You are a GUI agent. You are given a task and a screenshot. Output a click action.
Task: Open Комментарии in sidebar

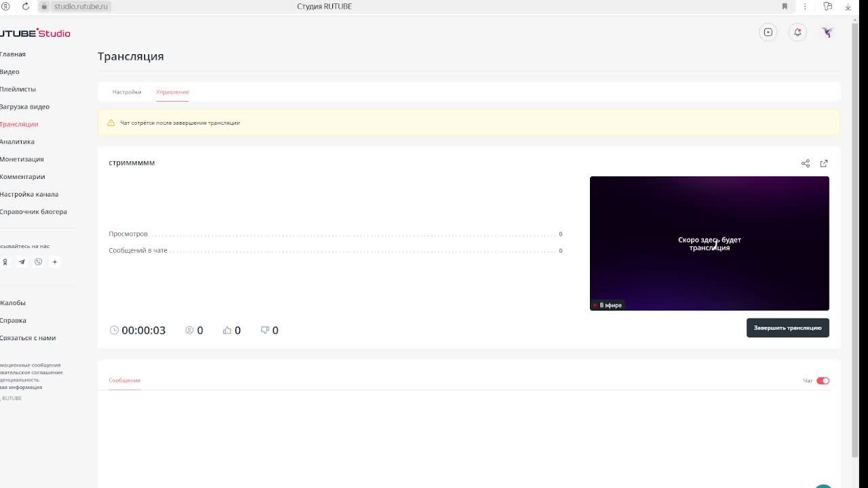pos(22,177)
